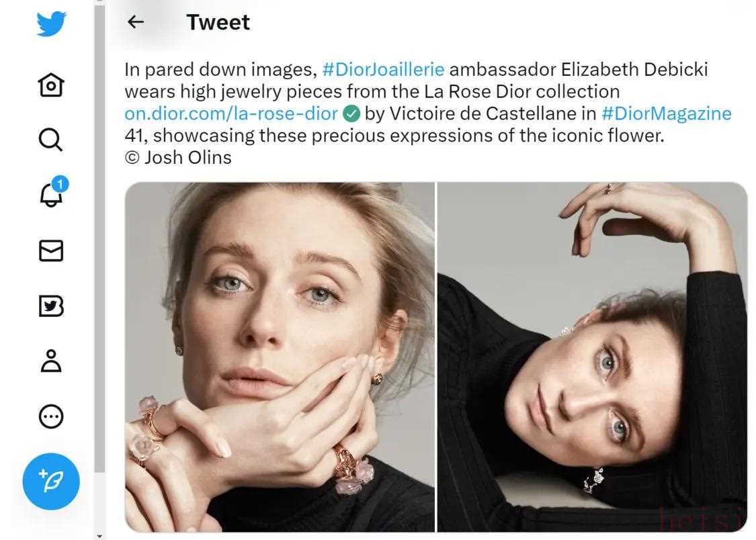Click the Tweet page heading
Screen dimensions: 756x540
click(218, 22)
